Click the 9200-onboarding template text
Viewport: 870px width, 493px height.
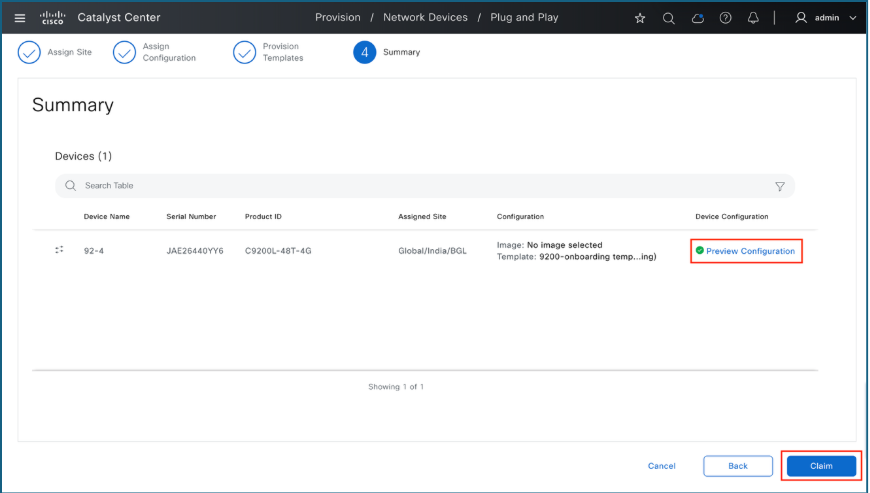[x=598, y=257]
